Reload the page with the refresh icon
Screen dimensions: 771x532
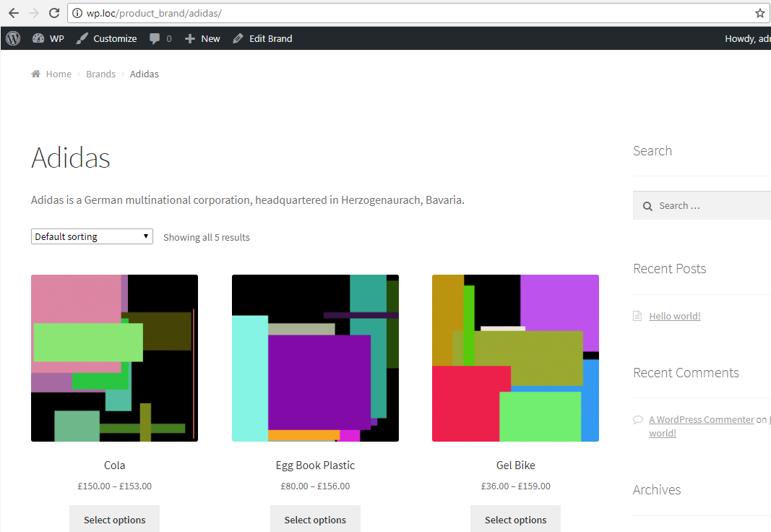54,13
